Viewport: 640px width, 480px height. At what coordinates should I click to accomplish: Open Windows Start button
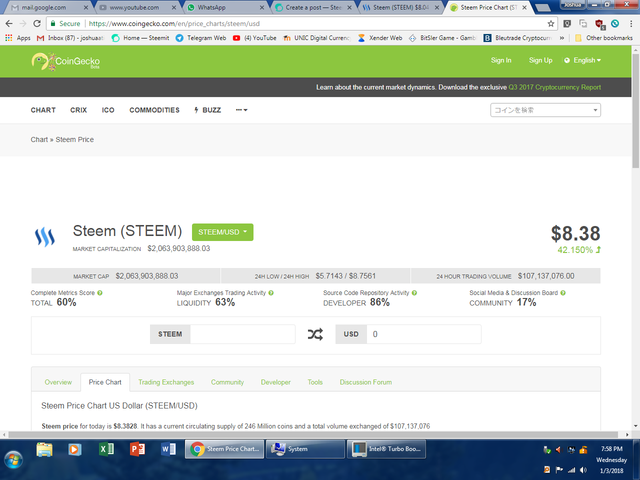(13, 460)
